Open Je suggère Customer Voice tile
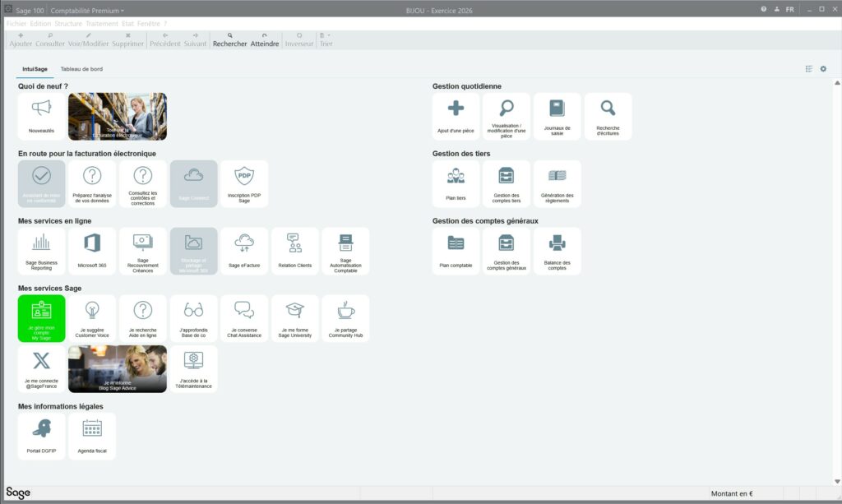 click(92, 318)
